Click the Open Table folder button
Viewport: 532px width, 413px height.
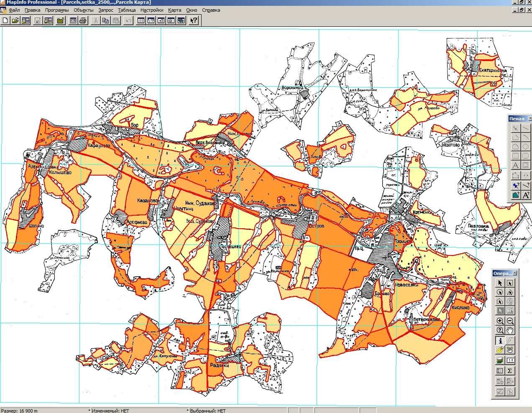pyautogui.click(x=15, y=20)
